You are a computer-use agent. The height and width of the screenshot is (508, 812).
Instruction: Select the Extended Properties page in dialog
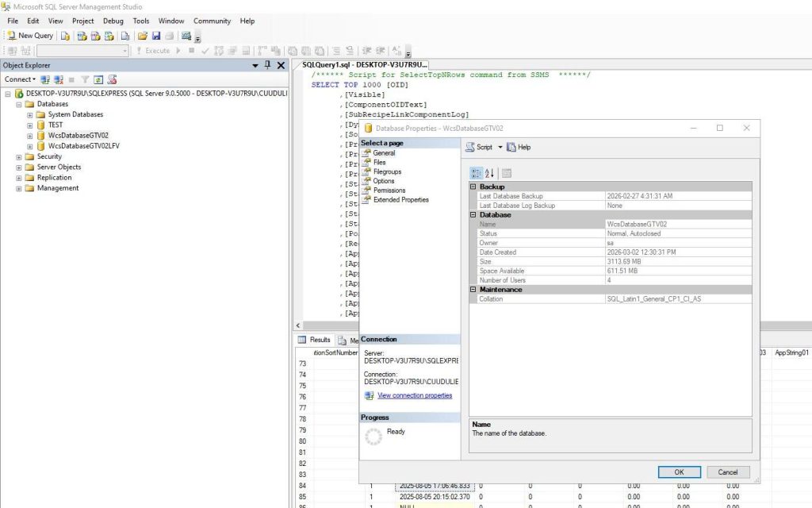click(x=400, y=199)
